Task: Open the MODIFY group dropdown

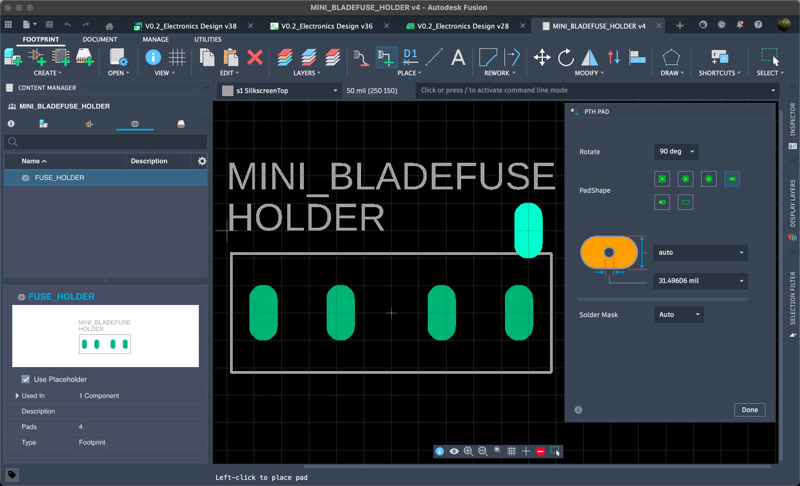Action: tap(589, 73)
